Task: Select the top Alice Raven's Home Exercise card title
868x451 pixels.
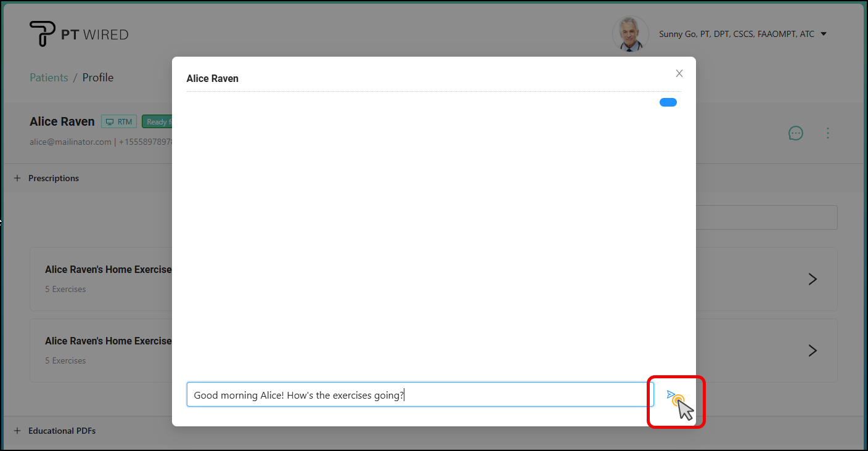Action: click(x=108, y=270)
